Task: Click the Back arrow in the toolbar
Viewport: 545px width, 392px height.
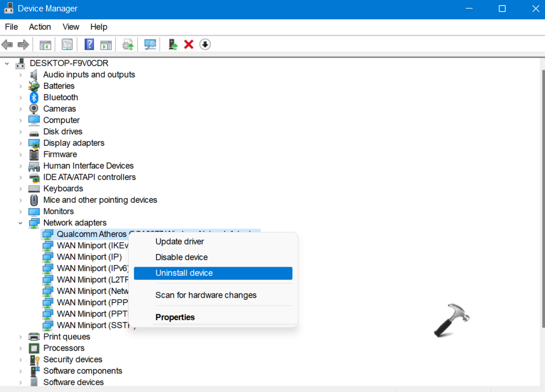Action: tap(7, 44)
